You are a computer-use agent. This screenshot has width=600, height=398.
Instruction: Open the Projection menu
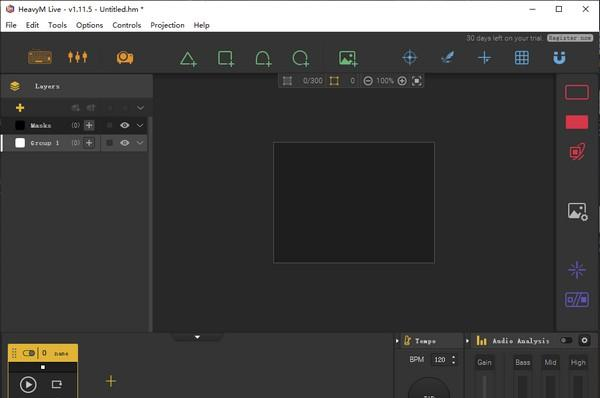167,25
